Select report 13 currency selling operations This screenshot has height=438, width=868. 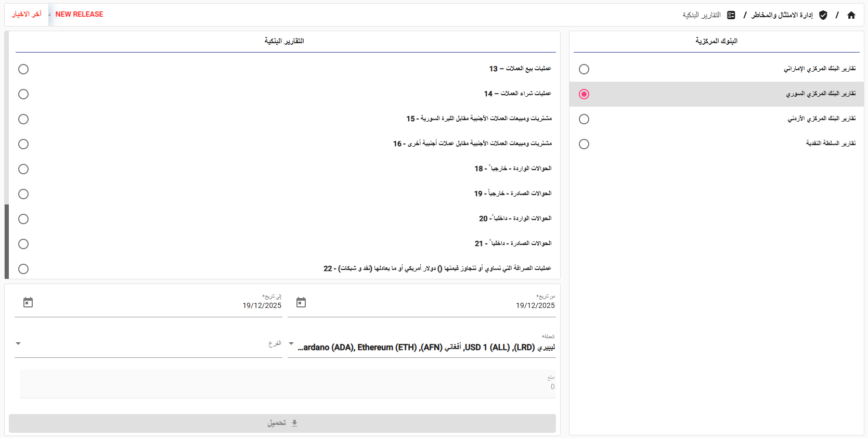(x=23, y=69)
